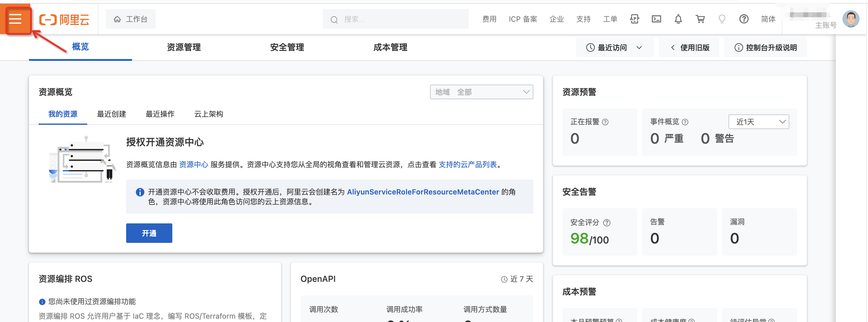Open the notifications bell icon
Screen dimensions: 868x322
(678, 19)
